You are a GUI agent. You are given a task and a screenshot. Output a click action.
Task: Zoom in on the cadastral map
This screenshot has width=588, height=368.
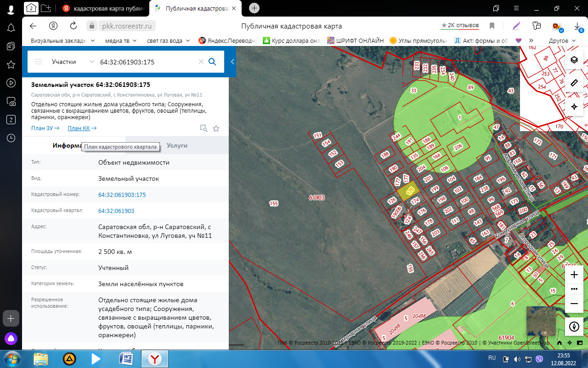click(574, 275)
